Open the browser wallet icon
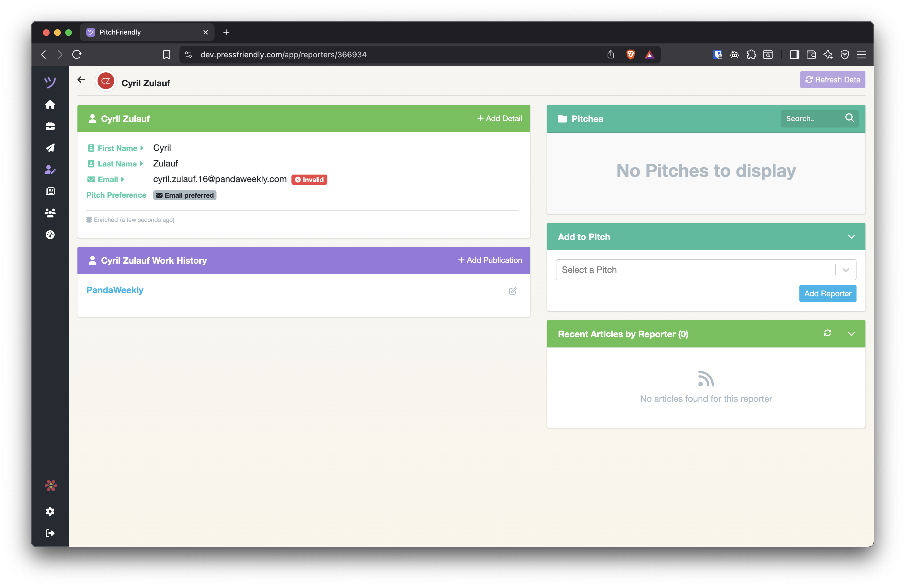Viewport: 905px width, 588px height. coord(811,55)
